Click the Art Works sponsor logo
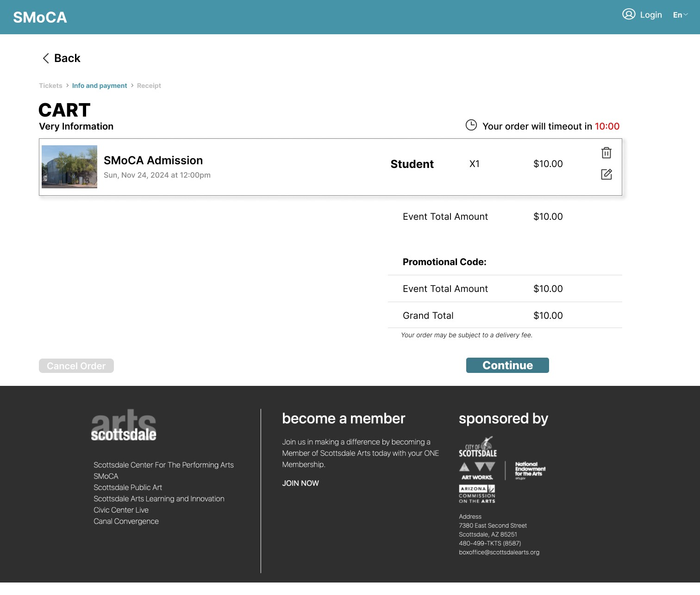 click(477, 471)
